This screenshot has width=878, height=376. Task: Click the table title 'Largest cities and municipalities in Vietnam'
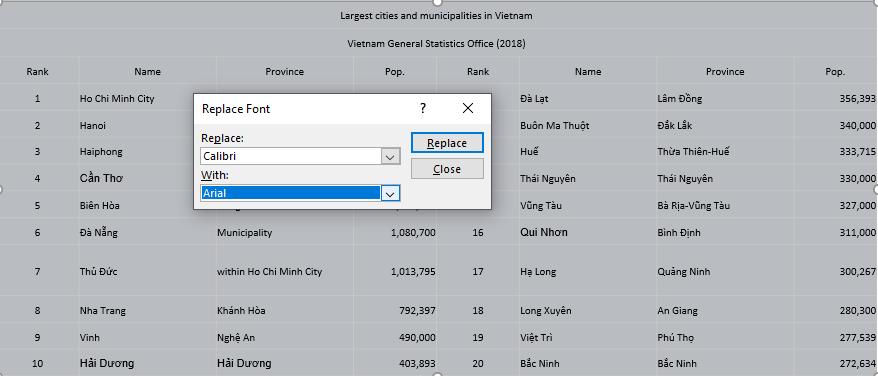coord(436,16)
